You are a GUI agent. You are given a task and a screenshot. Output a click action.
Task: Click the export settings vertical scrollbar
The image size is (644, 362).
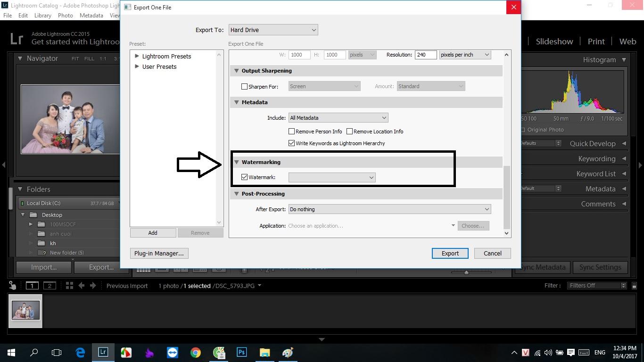[507, 197]
